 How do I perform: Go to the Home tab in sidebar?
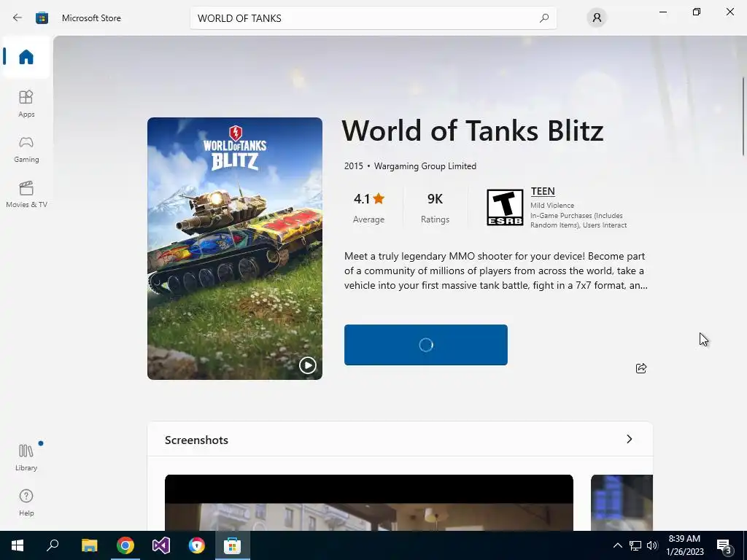point(26,57)
